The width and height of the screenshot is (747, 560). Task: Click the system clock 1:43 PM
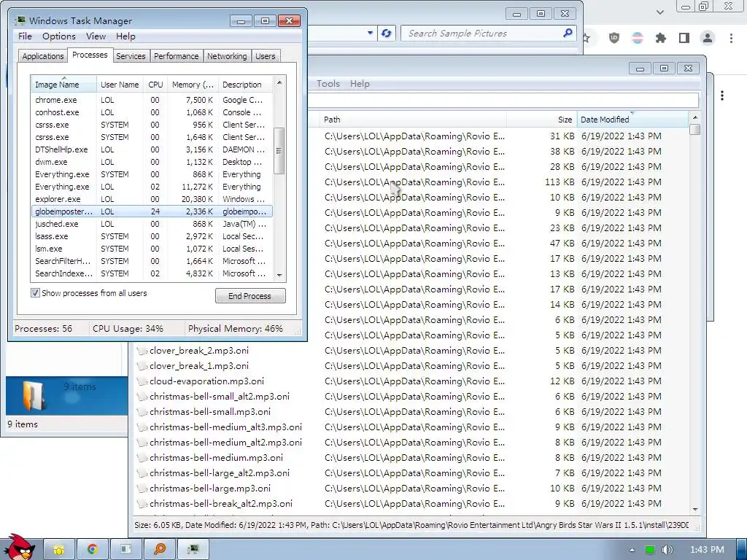coord(707,550)
